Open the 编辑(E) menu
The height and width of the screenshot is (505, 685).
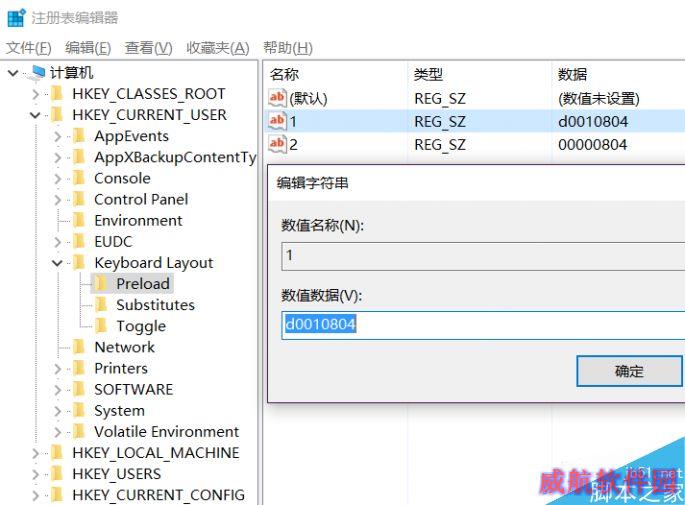click(x=88, y=48)
